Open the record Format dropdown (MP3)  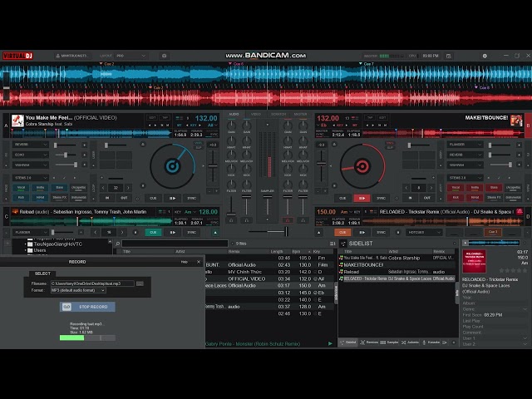78,290
